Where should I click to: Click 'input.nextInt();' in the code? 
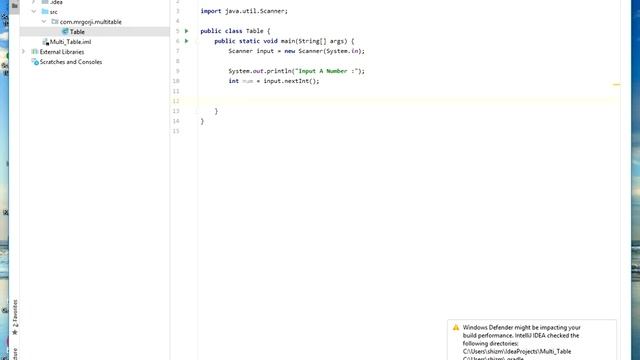coord(291,81)
